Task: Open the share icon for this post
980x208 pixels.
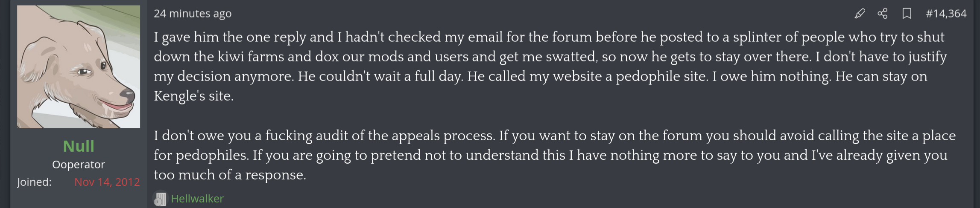Action: [x=883, y=14]
